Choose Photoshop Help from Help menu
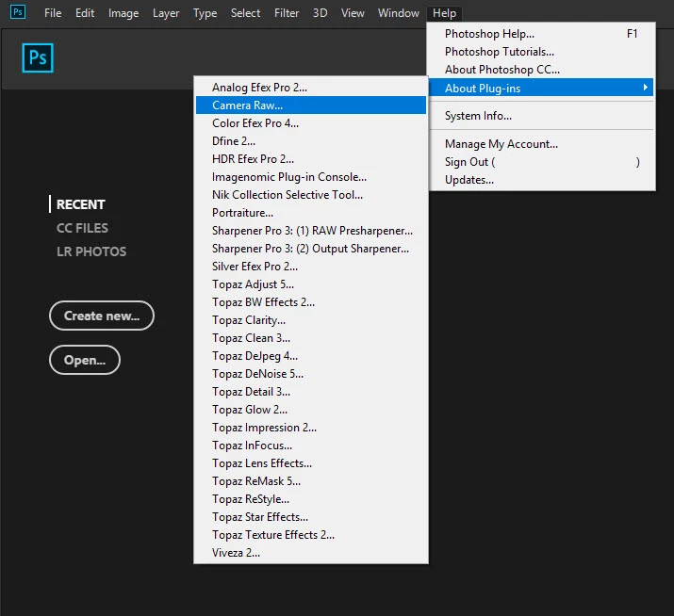Screen dimensions: 674x616 (x=541, y=34)
